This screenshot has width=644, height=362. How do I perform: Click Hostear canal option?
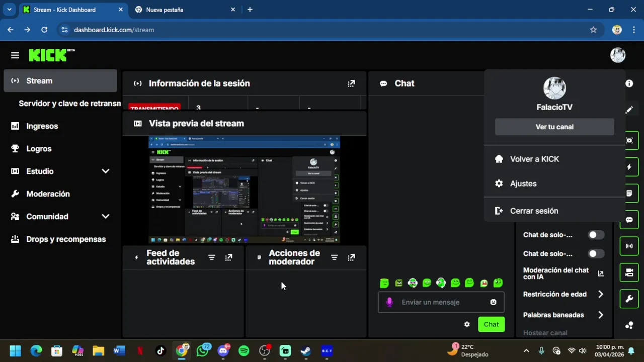click(x=545, y=332)
